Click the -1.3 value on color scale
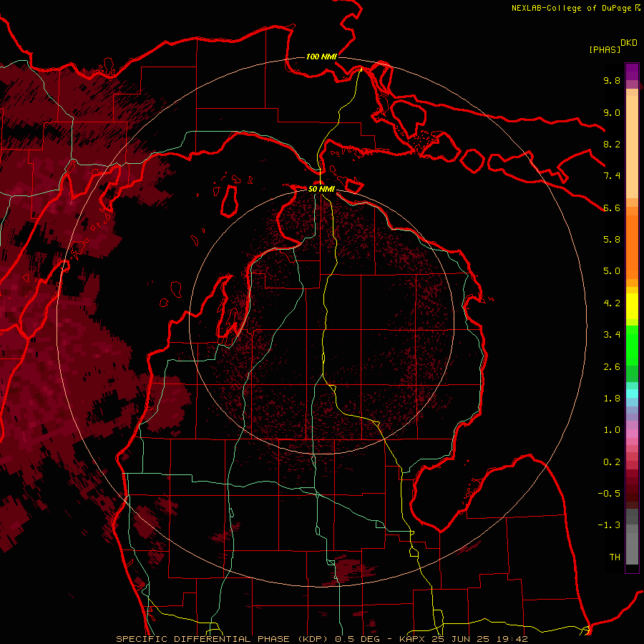644x644 pixels. 609,525
